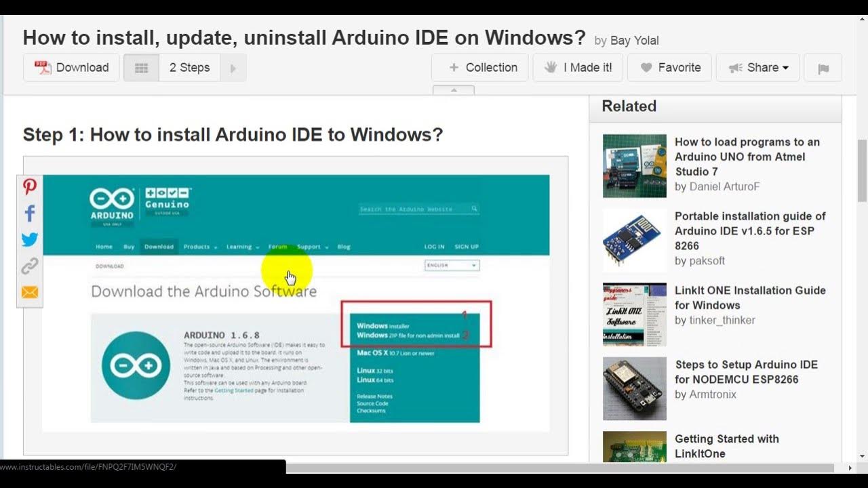This screenshot has width=868, height=488.
Task: Copy link using the chain icon
Action: point(30,266)
